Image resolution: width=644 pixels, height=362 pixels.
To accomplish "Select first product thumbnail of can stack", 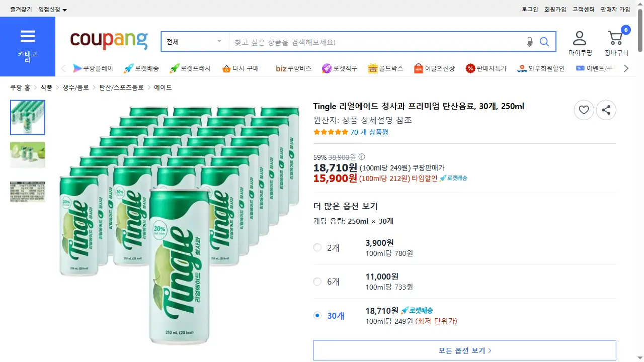I will tap(28, 118).
